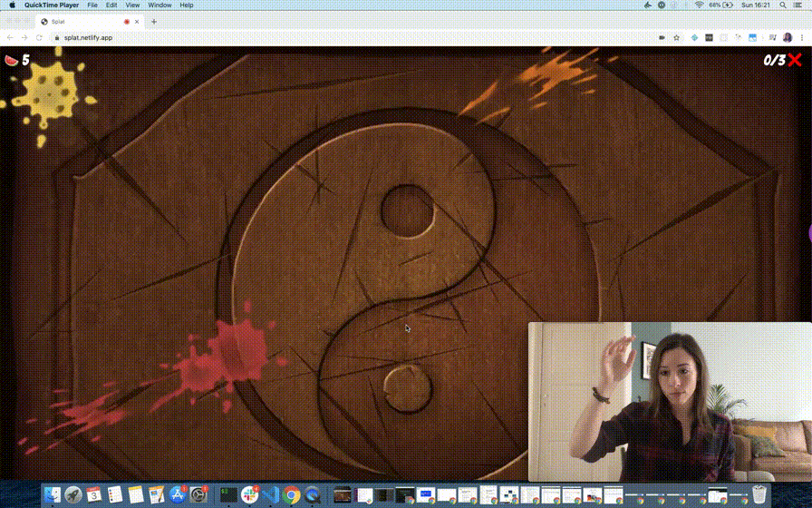Select the Splat browser tab
The height and width of the screenshot is (508, 812).
pyautogui.click(x=90, y=22)
